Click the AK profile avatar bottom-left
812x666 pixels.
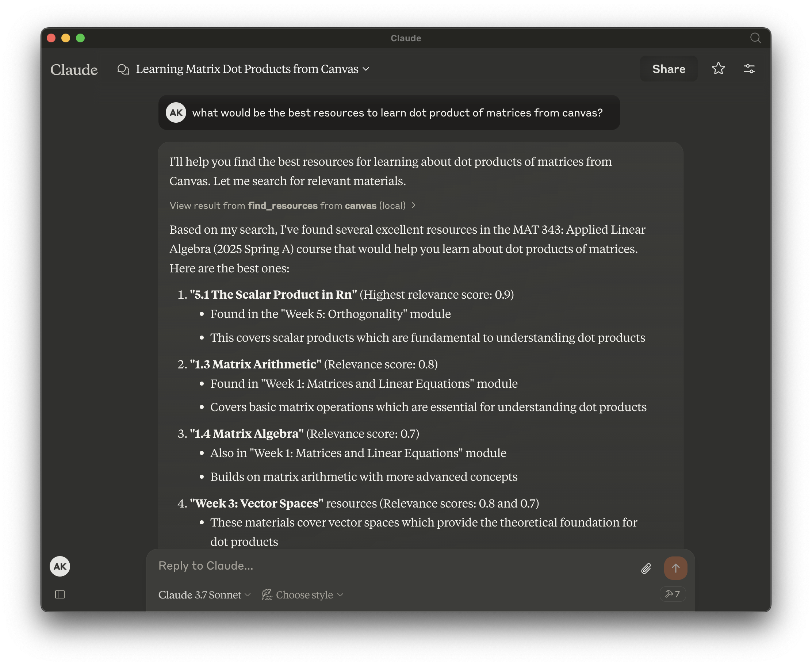60,566
